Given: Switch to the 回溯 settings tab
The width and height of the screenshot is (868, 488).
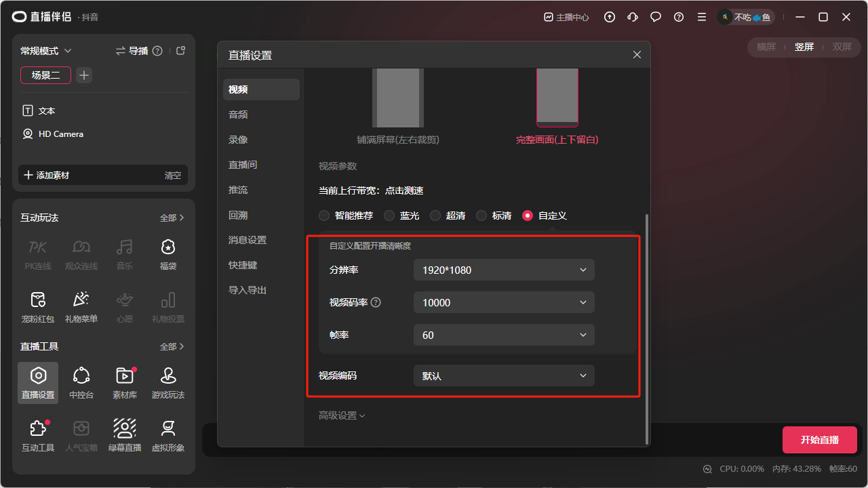Looking at the screenshot, I should [261, 215].
